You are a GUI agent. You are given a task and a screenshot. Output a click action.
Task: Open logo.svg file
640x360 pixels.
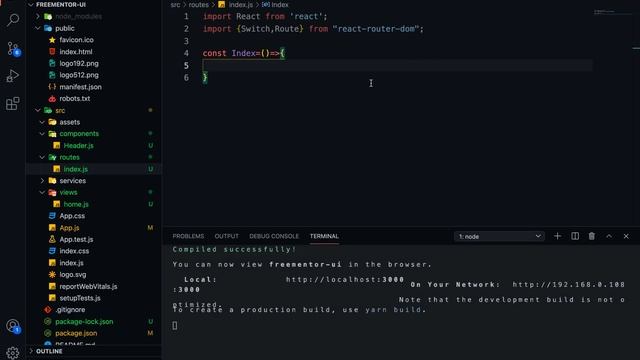click(x=73, y=275)
